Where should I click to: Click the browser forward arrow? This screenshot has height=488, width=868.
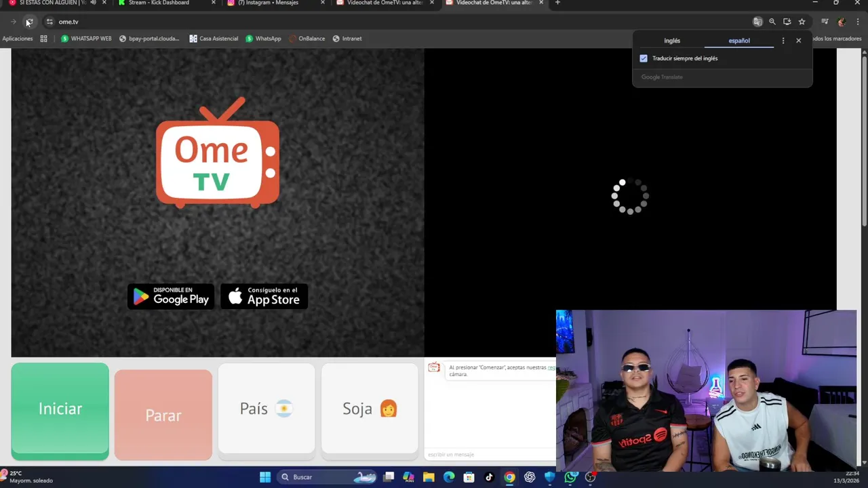pyautogui.click(x=13, y=22)
